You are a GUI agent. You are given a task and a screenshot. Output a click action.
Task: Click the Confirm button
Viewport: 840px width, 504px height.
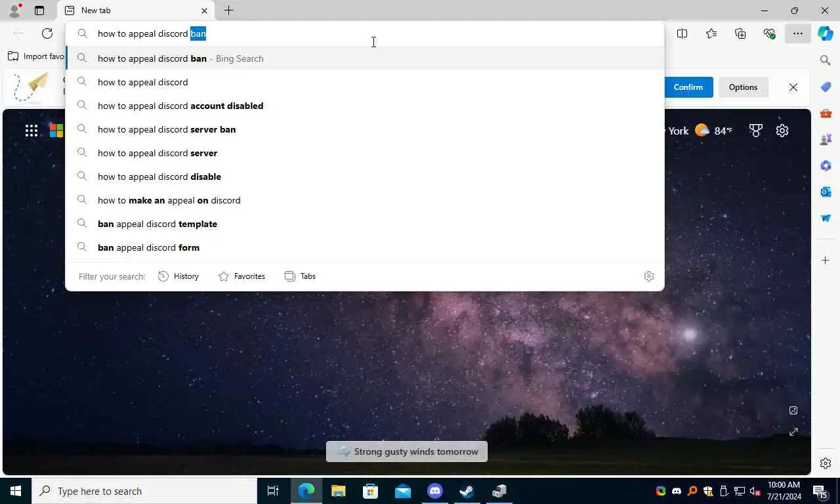688,87
